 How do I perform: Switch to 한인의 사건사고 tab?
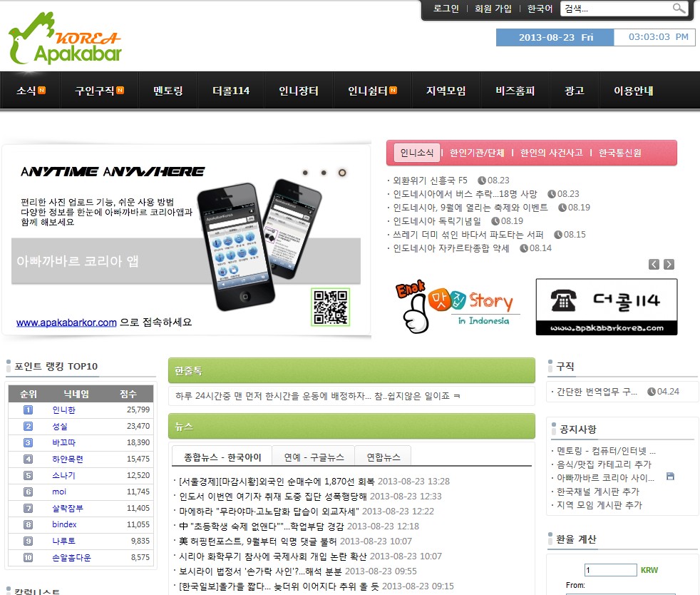click(x=551, y=153)
